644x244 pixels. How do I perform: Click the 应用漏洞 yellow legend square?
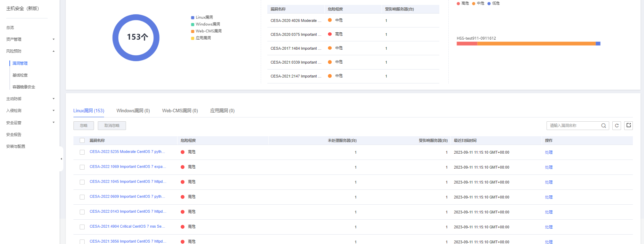click(x=193, y=38)
